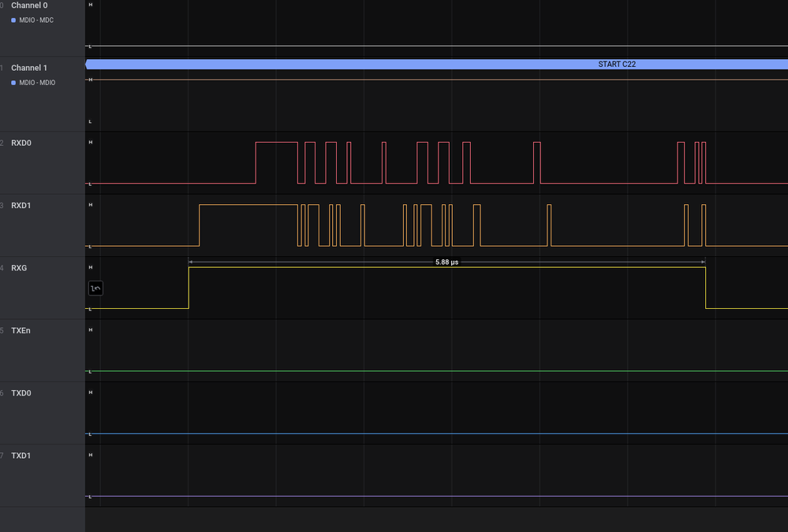Select the Channel 1 label
The image size is (788, 532).
29,68
